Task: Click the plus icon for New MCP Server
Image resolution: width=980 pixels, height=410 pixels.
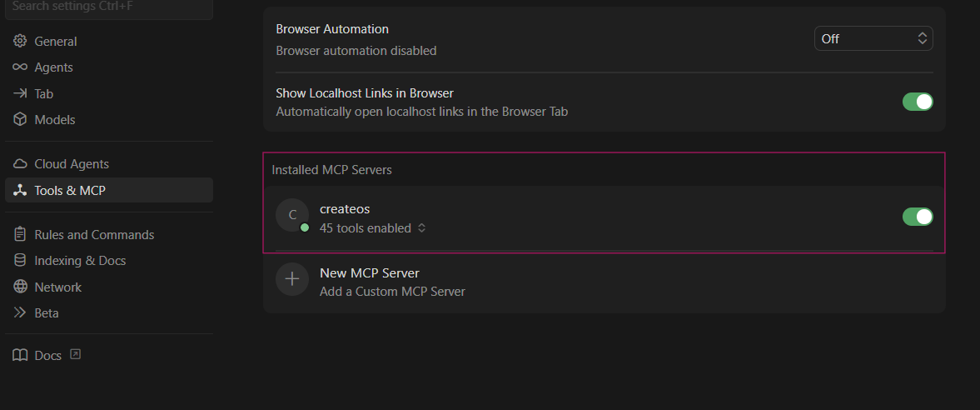Action: click(x=292, y=280)
